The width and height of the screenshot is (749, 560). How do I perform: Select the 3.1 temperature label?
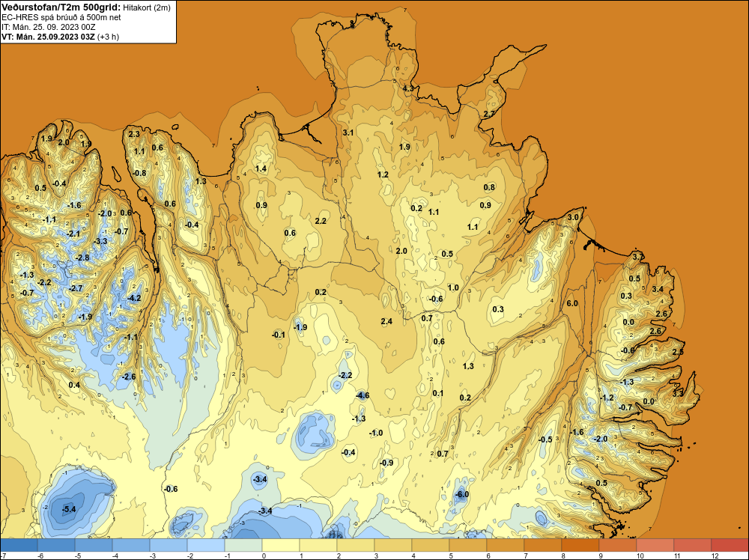(348, 133)
